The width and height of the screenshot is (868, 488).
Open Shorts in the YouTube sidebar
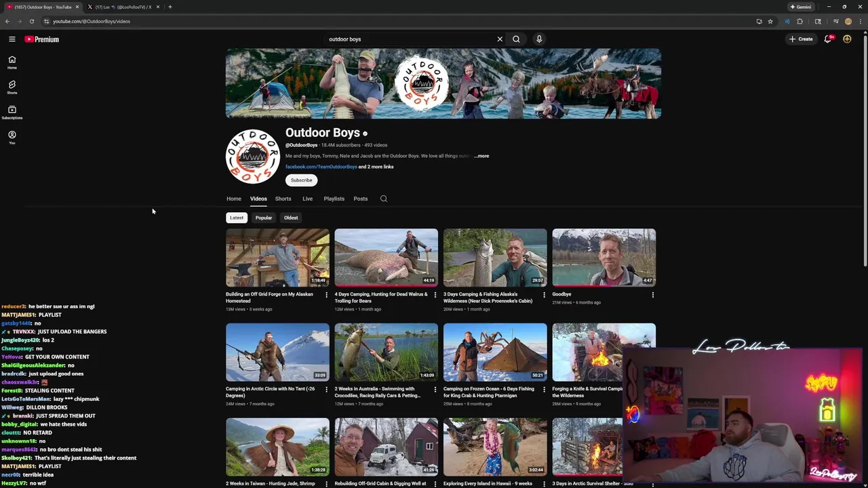click(12, 87)
